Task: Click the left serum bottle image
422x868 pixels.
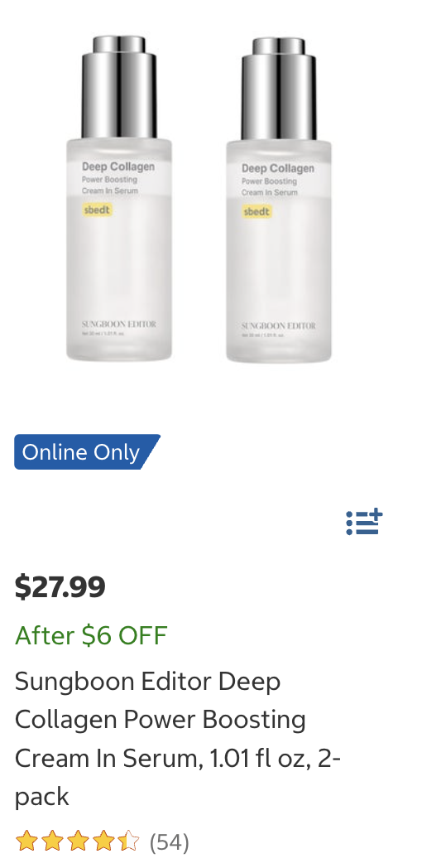Action: click(x=119, y=198)
